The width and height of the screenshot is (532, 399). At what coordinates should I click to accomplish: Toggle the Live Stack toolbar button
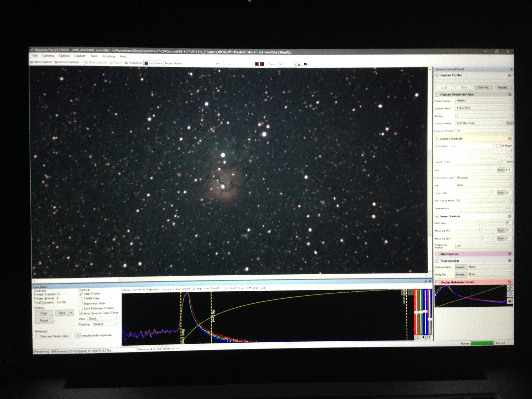click(153, 63)
